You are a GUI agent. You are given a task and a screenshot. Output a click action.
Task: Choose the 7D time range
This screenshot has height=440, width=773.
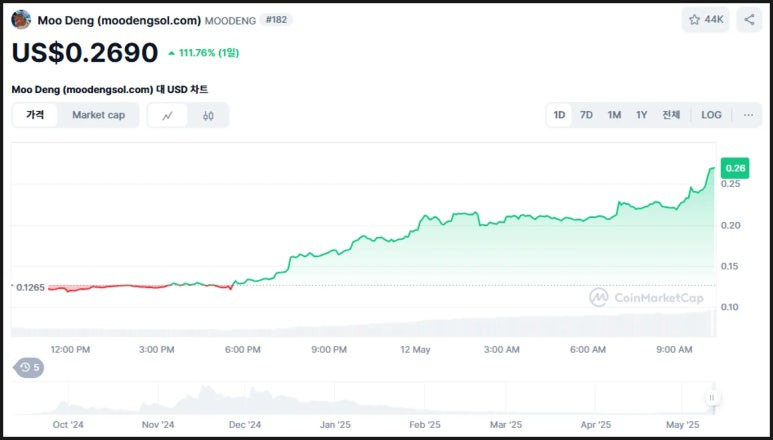(586, 115)
